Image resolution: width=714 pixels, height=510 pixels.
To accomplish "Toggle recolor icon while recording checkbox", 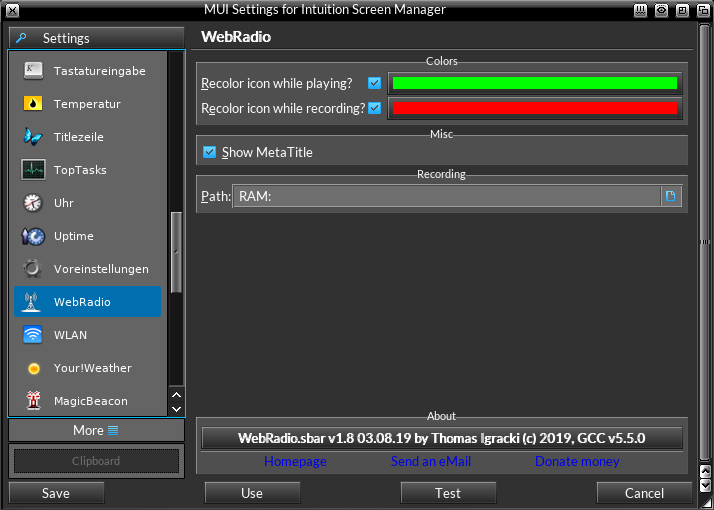I will [375, 108].
